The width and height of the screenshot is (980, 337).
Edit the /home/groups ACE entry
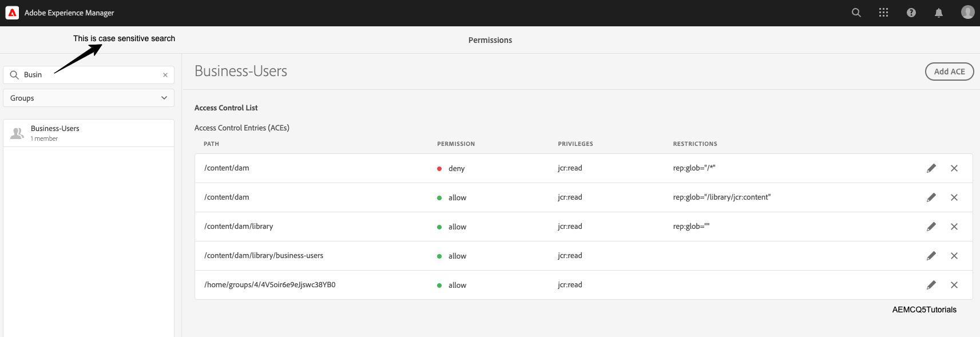931,285
